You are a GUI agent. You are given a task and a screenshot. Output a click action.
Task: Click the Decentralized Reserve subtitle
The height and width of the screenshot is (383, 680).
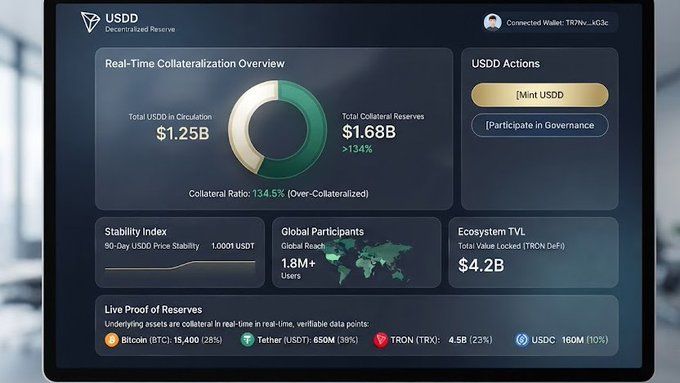[140, 29]
